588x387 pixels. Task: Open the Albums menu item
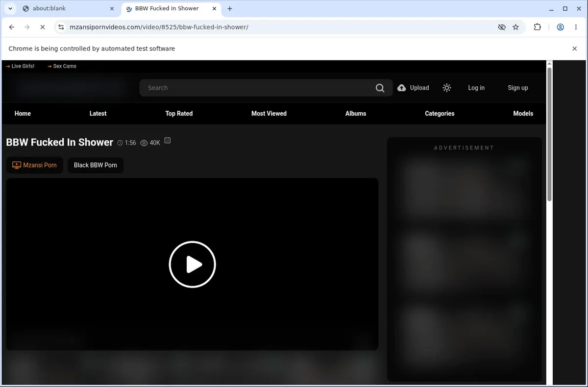click(x=356, y=113)
